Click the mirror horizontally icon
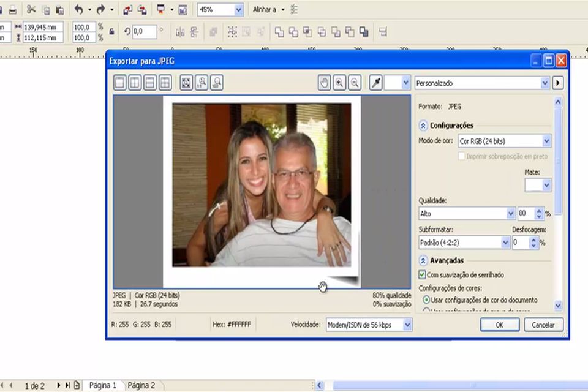Image resolution: width=588 pixels, height=392 pixels. [x=180, y=32]
